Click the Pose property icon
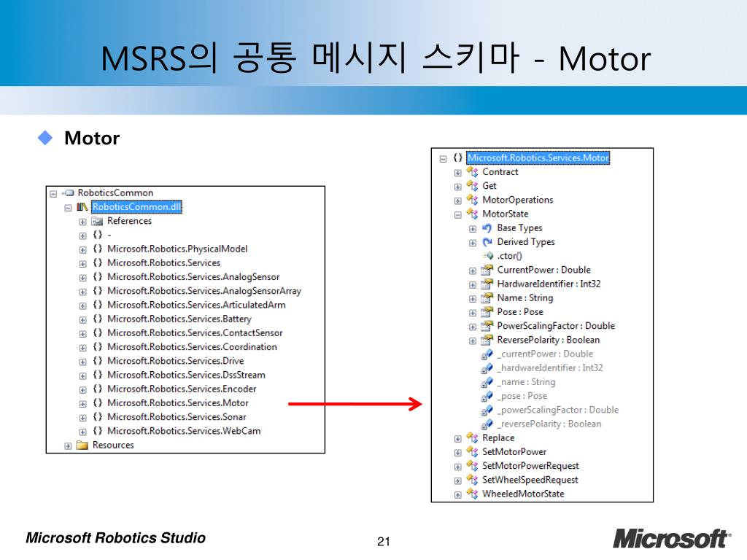 [487, 312]
